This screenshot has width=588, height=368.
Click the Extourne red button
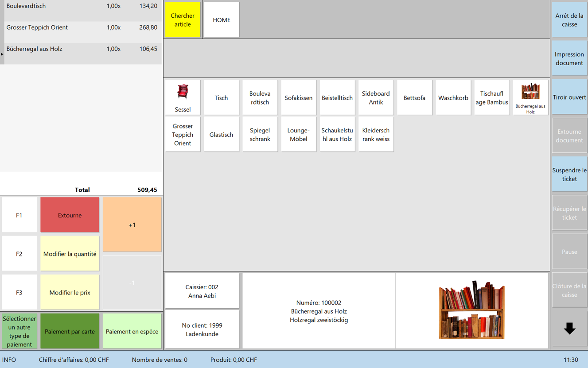coord(70,215)
